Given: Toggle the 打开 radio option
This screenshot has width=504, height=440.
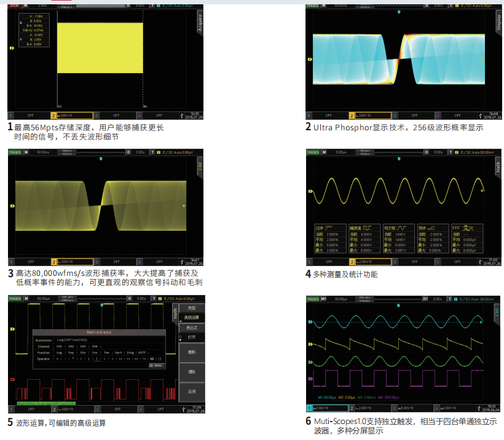Looking at the screenshot, I should [x=192, y=337].
